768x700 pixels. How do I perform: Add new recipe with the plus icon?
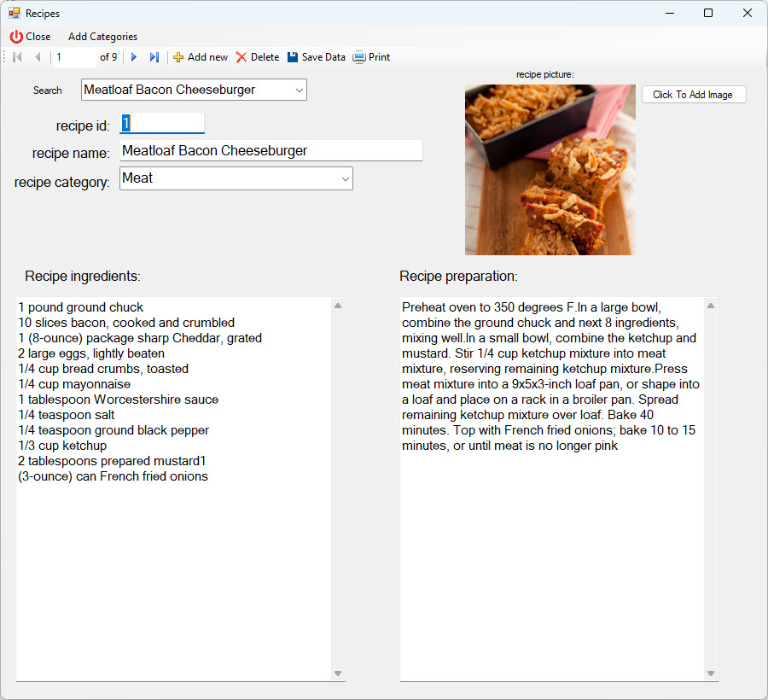click(x=178, y=57)
